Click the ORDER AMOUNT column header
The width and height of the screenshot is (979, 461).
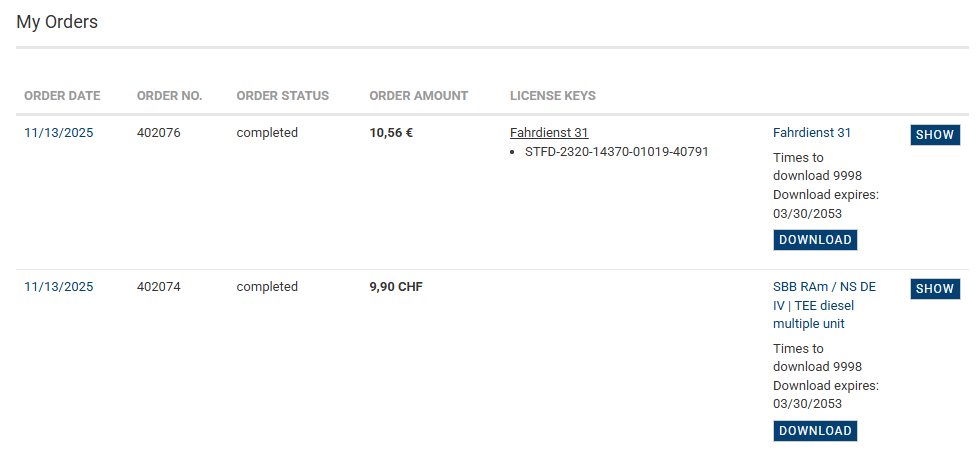(x=418, y=96)
